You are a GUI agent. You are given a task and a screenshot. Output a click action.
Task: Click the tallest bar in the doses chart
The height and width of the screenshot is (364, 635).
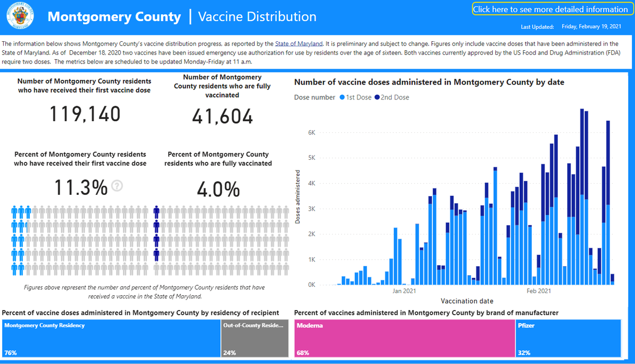coord(582,197)
